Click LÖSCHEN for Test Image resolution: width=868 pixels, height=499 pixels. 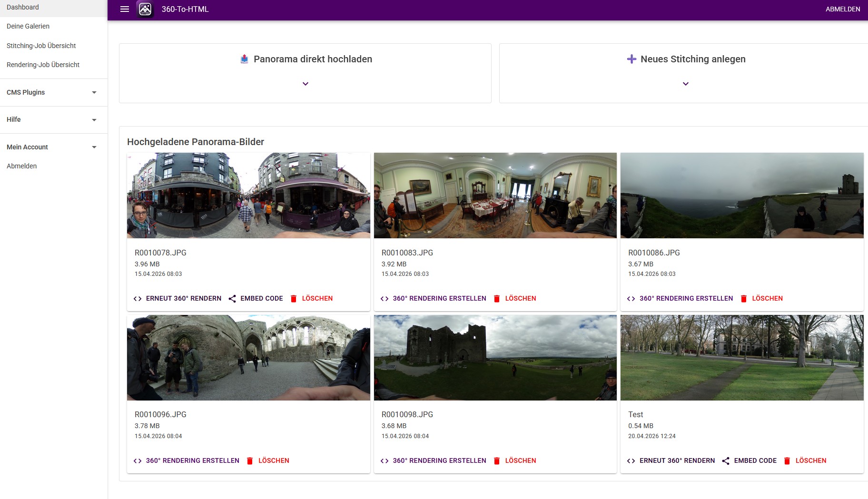(x=811, y=461)
